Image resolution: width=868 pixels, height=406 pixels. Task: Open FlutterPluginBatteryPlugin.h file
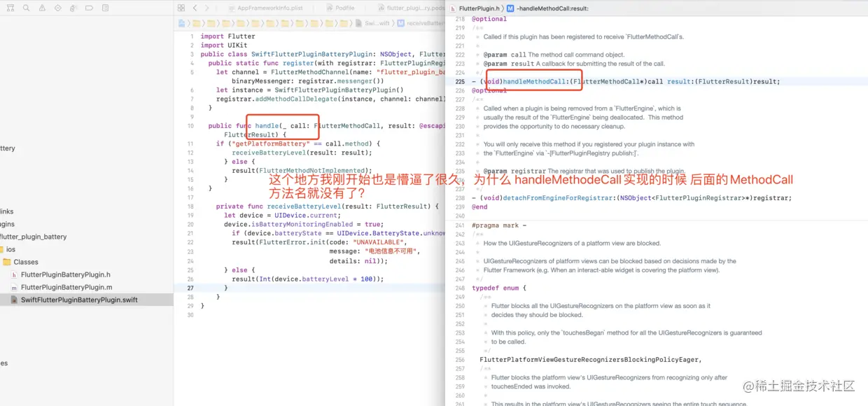[60, 274]
